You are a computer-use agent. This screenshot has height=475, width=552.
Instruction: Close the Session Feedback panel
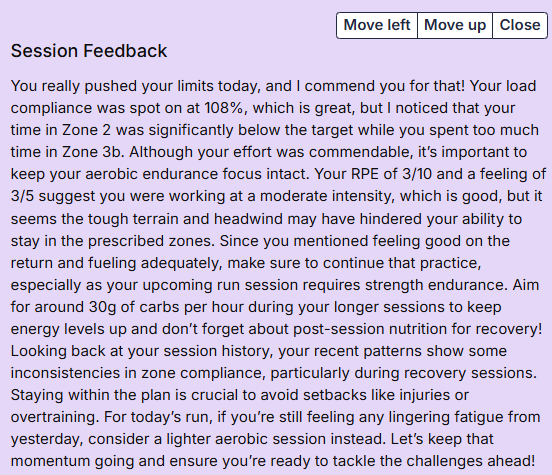coord(520,25)
